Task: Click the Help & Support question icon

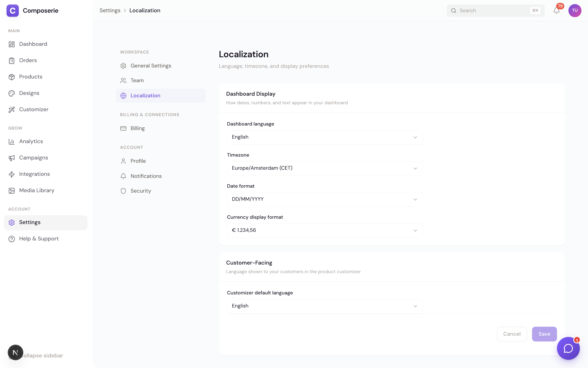Action: tap(12, 239)
